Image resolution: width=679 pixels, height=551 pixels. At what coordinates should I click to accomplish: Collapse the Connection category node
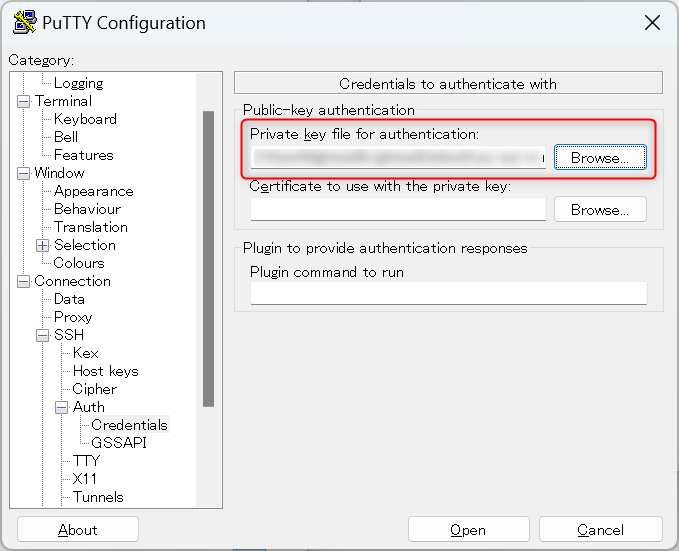[23, 282]
